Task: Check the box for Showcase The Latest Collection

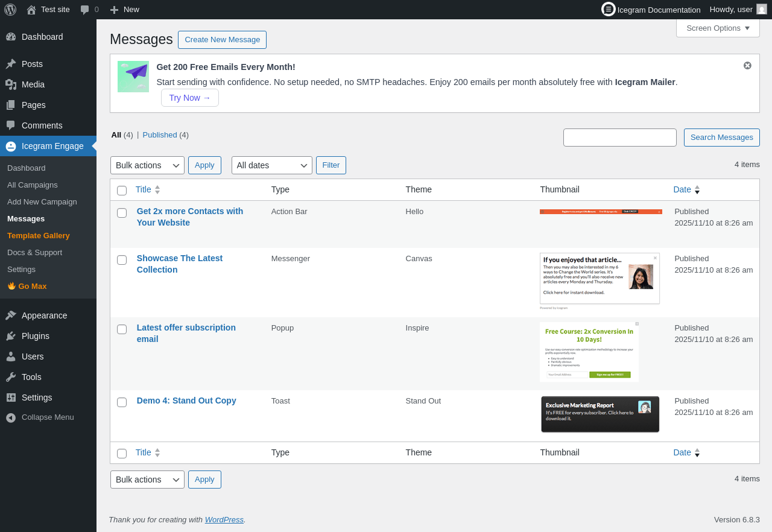Action: tap(122, 260)
